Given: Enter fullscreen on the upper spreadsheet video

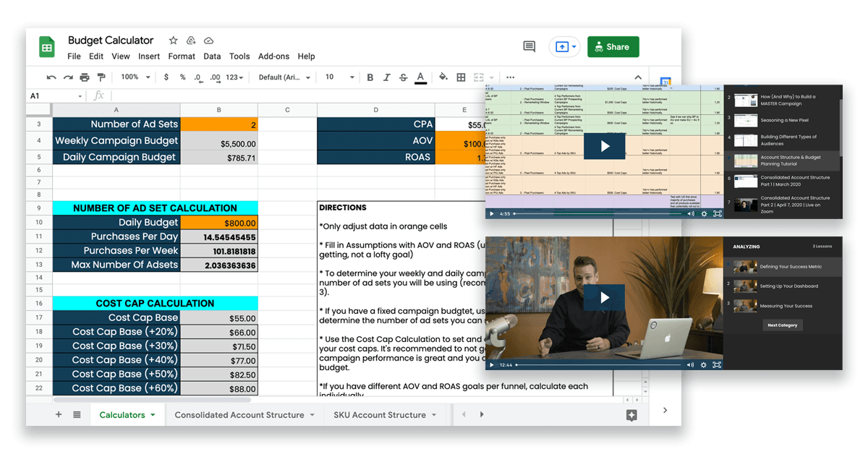Looking at the screenshot, I should (718, 214).
